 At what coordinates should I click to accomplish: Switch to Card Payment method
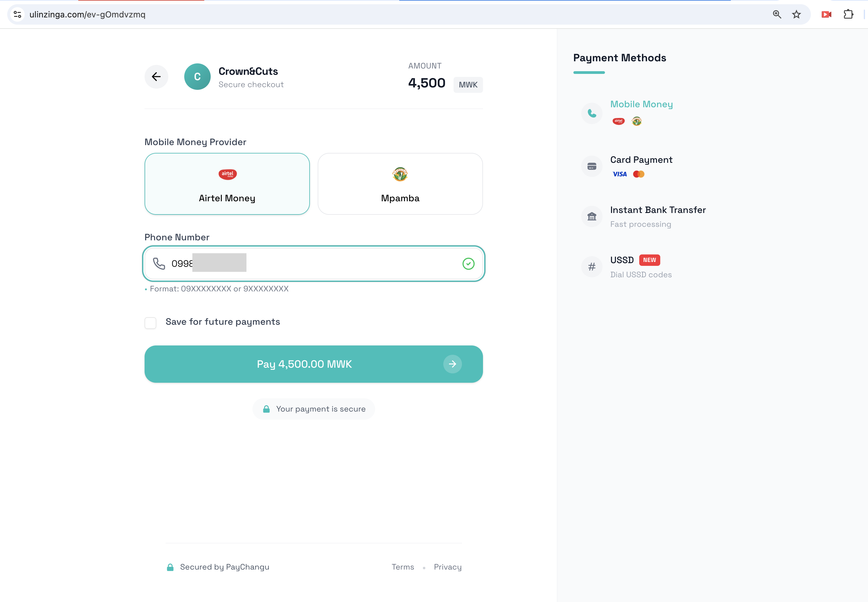641,160
